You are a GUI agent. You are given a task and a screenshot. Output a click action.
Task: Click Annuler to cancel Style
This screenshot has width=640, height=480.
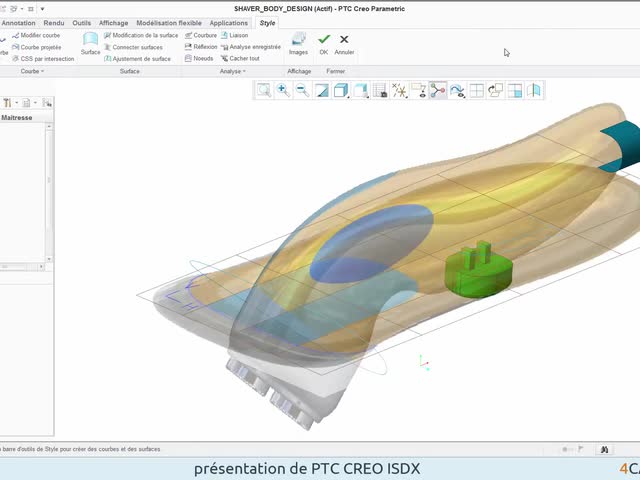[x=344, y=44]
